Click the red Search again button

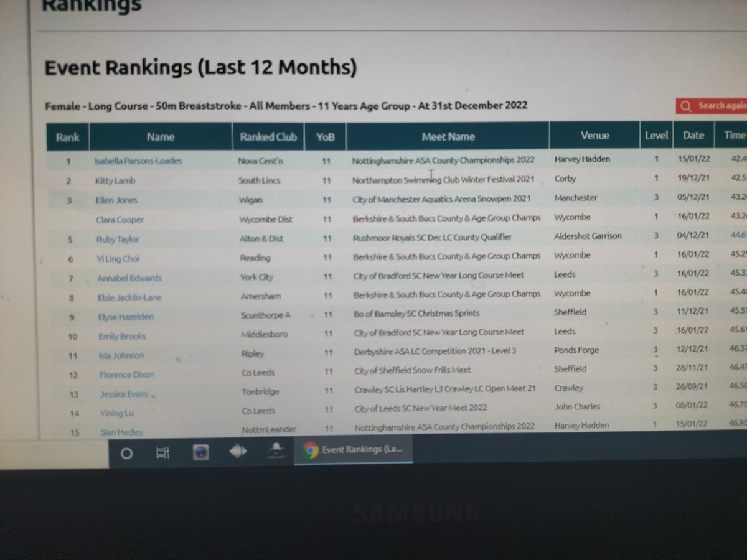(x=712, y=106)
